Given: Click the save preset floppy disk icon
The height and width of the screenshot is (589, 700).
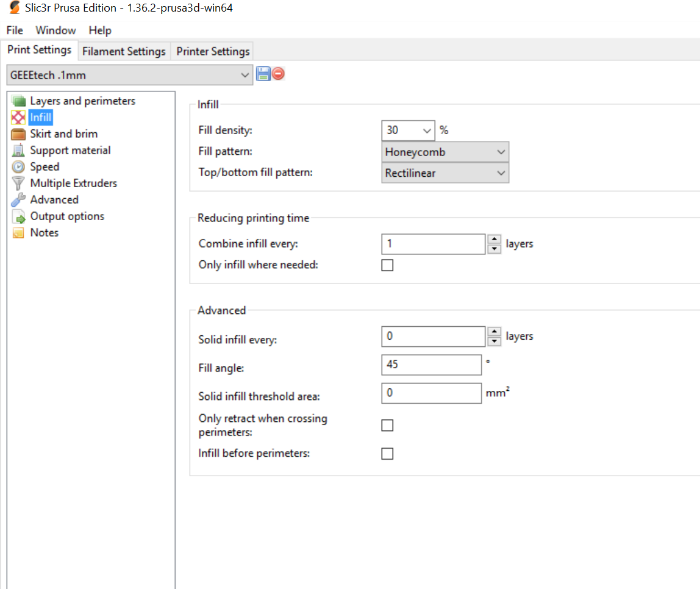Looking at the screenshot, I should click(263, 74).
